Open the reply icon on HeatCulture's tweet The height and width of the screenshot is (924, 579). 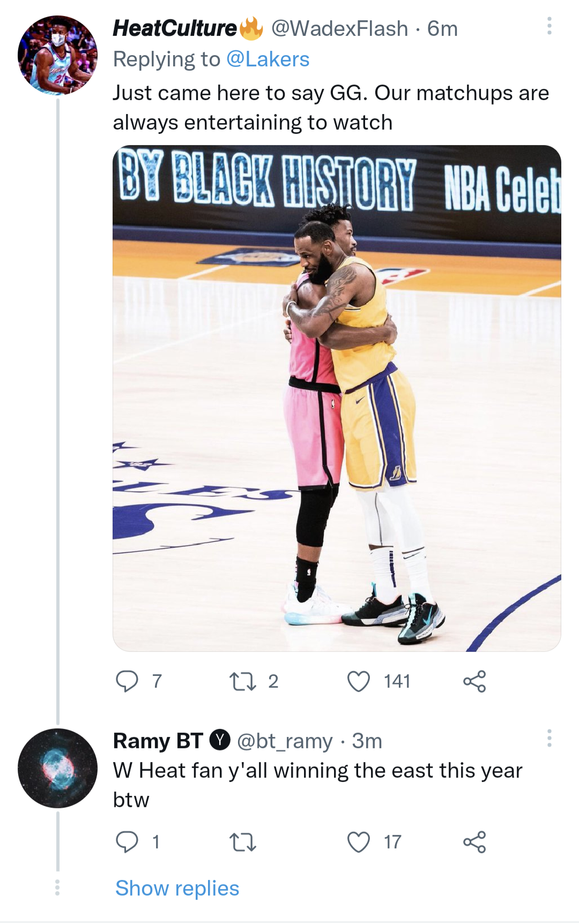click(129, 681)
